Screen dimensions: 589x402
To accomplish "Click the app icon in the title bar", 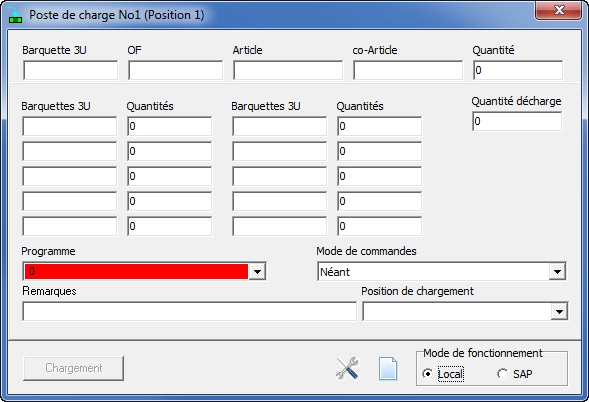I will [15, 15].
